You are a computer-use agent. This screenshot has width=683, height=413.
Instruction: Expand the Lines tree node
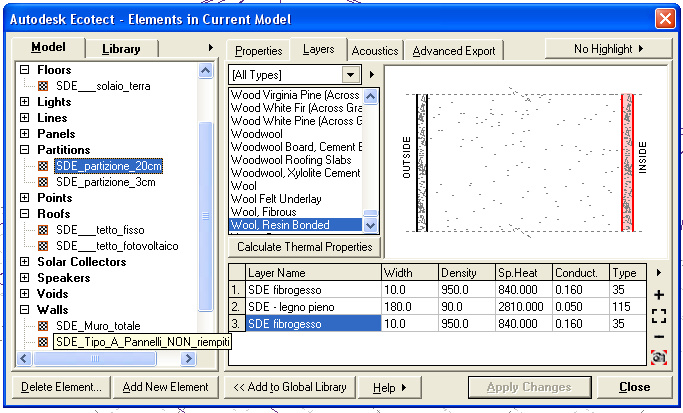[25, 118]
